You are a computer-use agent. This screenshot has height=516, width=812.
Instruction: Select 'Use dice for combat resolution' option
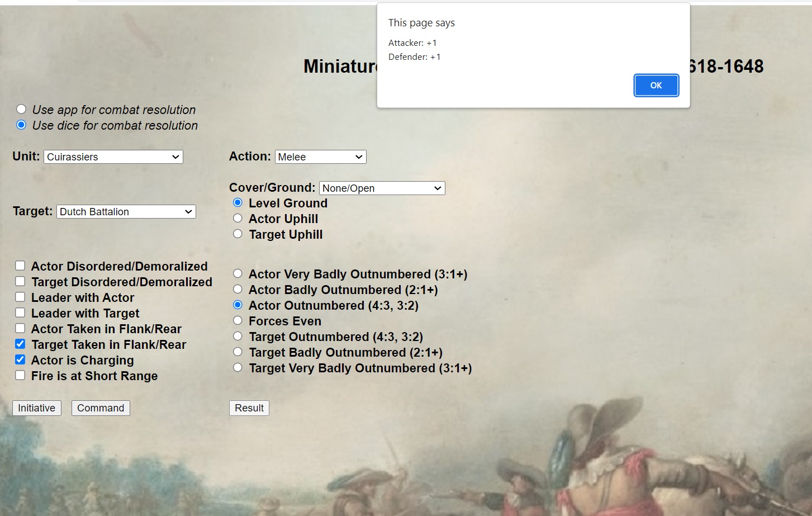point(21,125)
